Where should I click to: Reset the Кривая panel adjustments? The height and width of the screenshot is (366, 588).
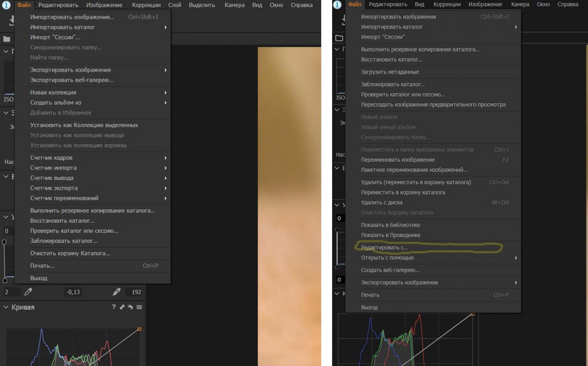[x=130, y=307]
